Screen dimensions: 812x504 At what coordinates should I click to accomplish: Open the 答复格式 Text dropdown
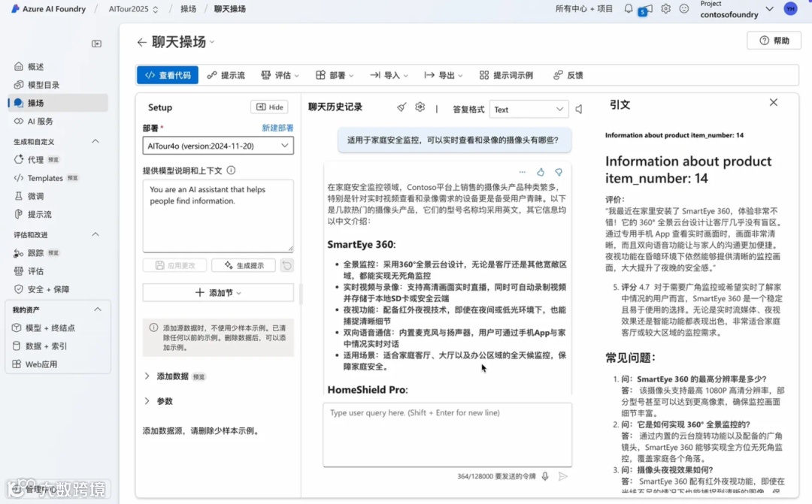[529, 109]
